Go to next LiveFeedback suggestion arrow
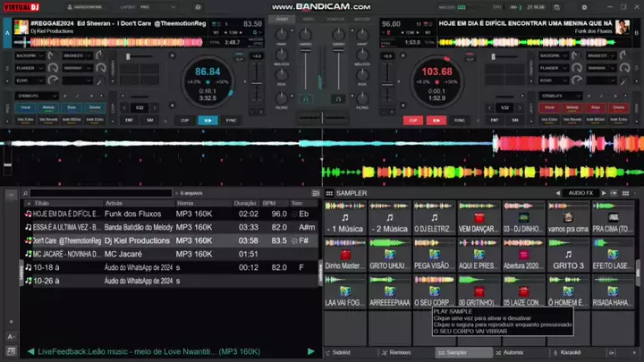 311,351
